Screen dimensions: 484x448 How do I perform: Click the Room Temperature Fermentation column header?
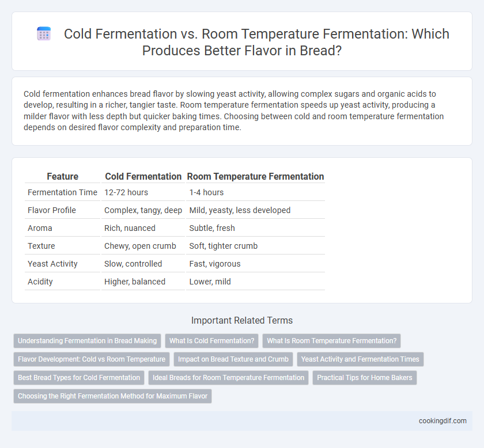[256, 176]
